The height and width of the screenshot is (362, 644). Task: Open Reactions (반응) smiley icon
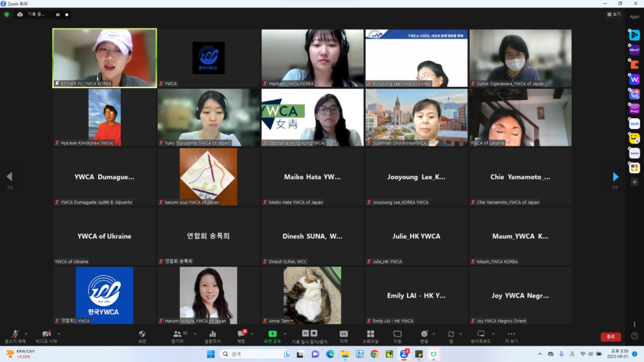point(424,336)
